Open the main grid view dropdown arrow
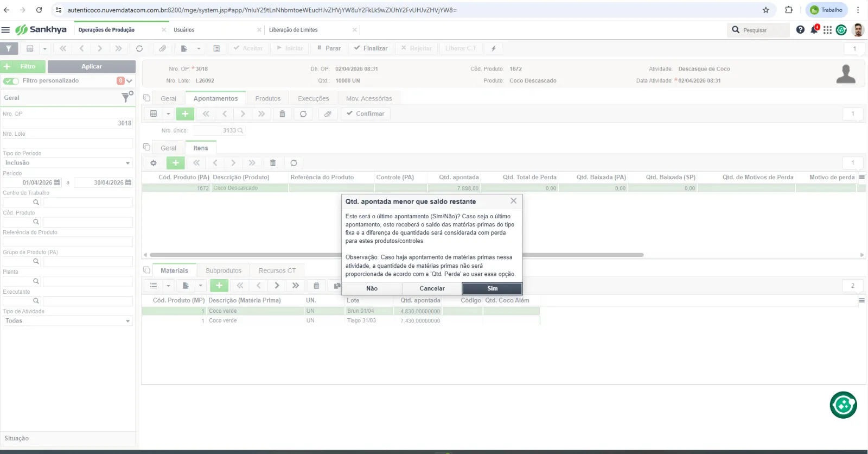Screen dimensions: 868x454 click(x=45, y=48)
